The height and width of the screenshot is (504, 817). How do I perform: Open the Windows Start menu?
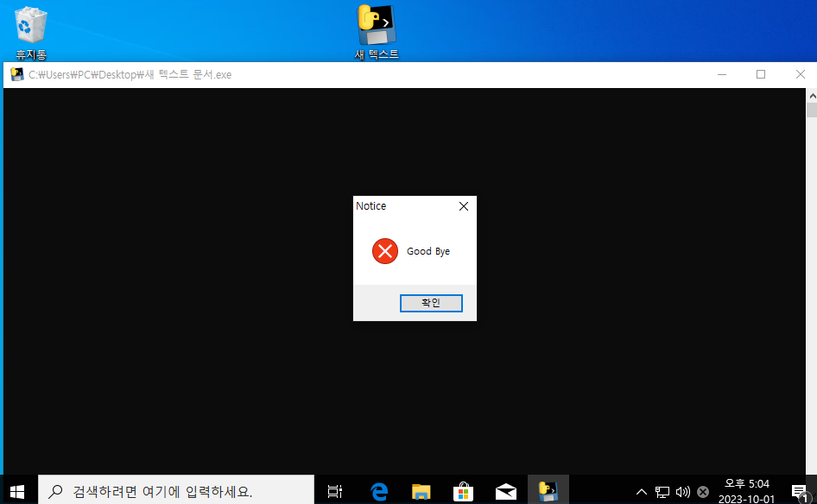(x=17, y=491)
